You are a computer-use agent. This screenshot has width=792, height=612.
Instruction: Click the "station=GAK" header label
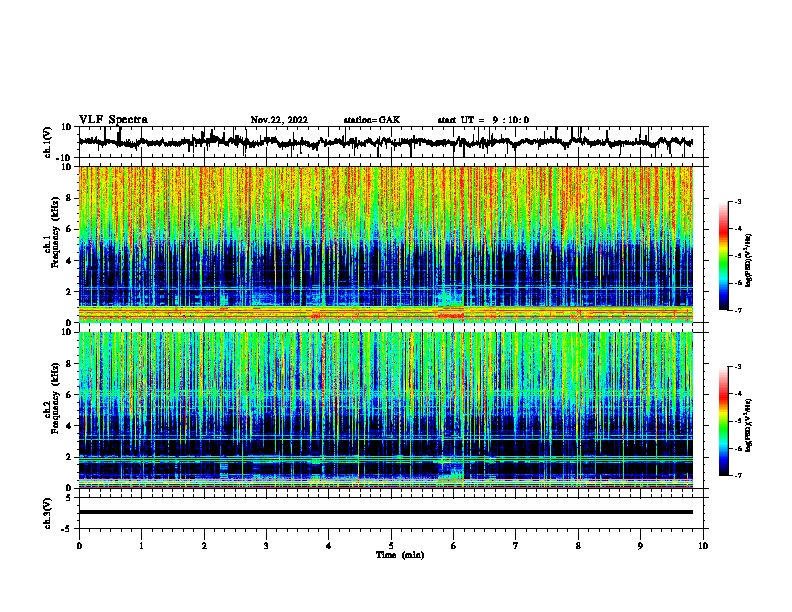(372, 120)
